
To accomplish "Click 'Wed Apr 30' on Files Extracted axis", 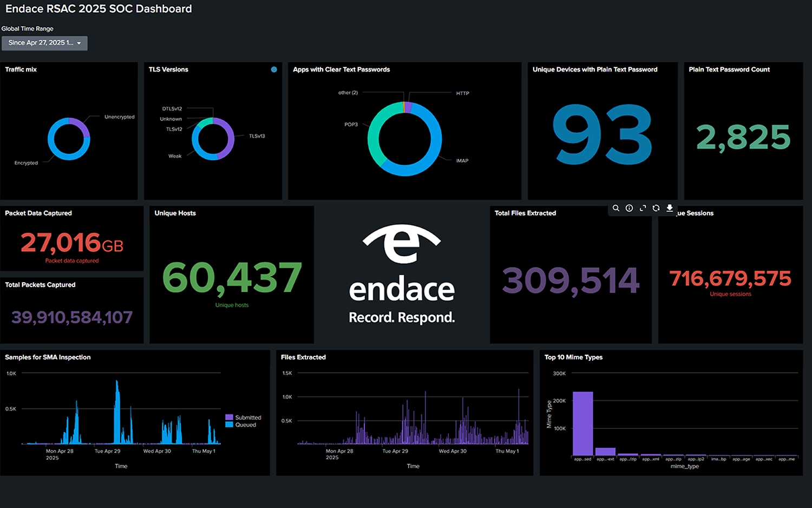I will point(453,451).
